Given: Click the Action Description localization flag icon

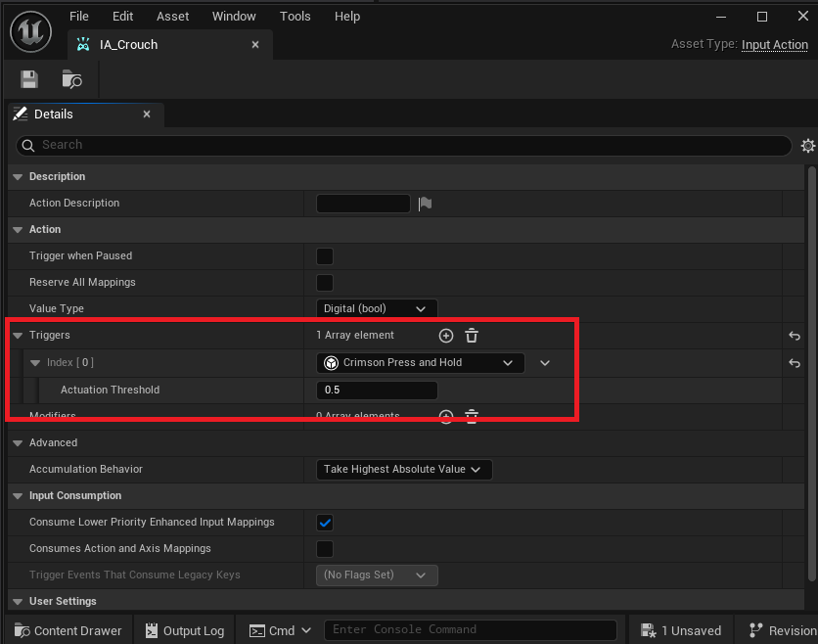Looking at the screenshot, I should click(426, 204).
